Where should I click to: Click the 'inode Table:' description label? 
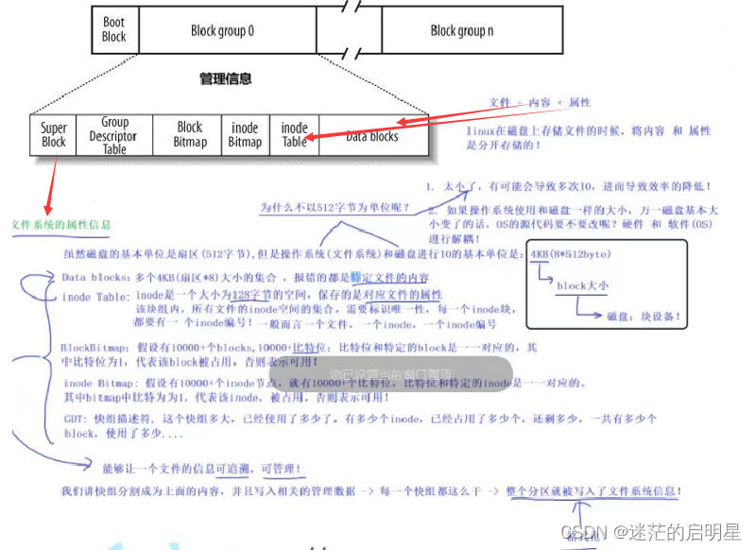tap(95, 297)
